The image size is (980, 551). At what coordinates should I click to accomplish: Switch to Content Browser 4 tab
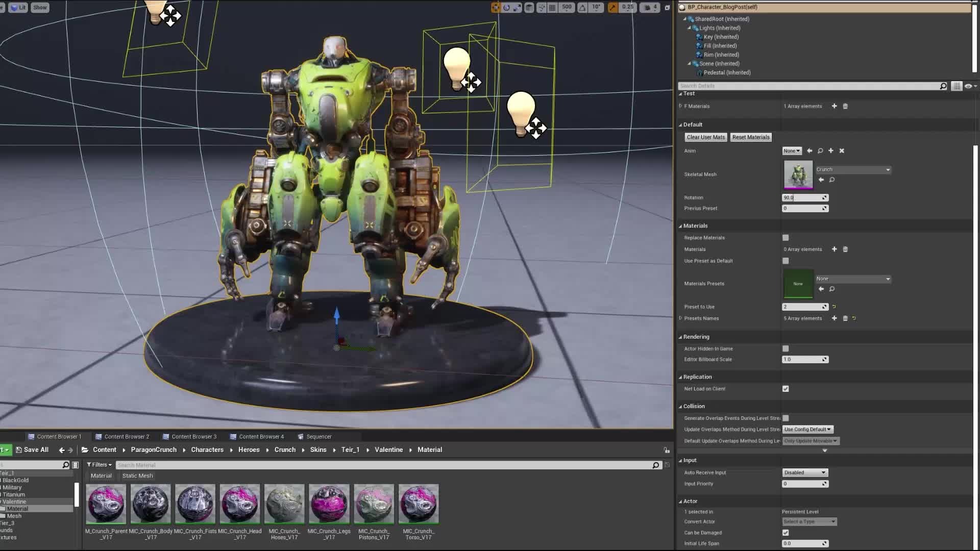pyautogui.click(x=257, y=437)
